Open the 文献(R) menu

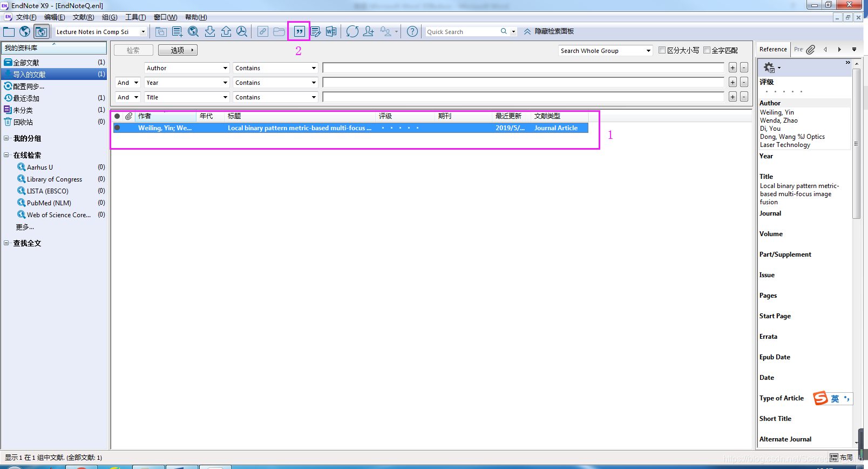(x=84, y=17)
